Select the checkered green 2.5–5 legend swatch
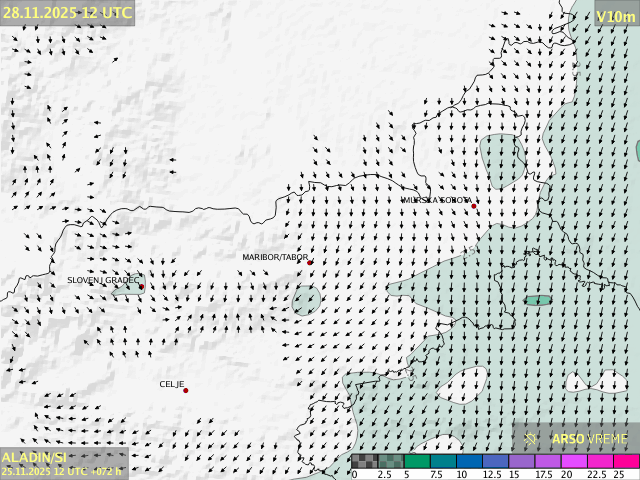640x480 pixels. (x=390, y=461)
